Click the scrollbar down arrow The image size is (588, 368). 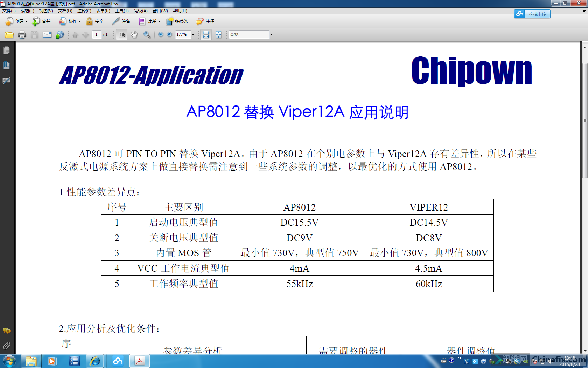(x=585, y=351)
